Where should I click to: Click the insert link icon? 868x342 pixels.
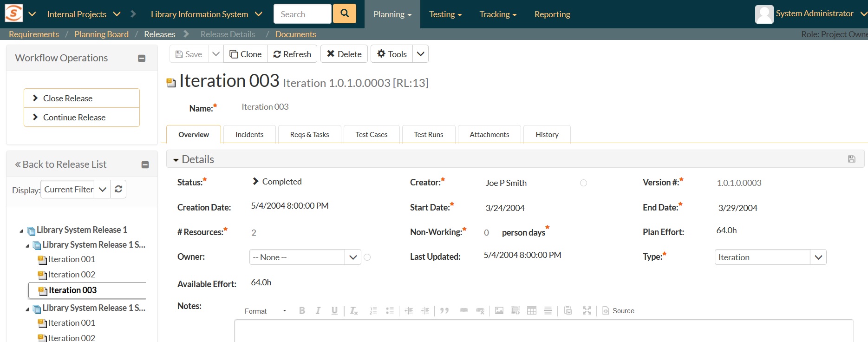[x=463, y=310]
